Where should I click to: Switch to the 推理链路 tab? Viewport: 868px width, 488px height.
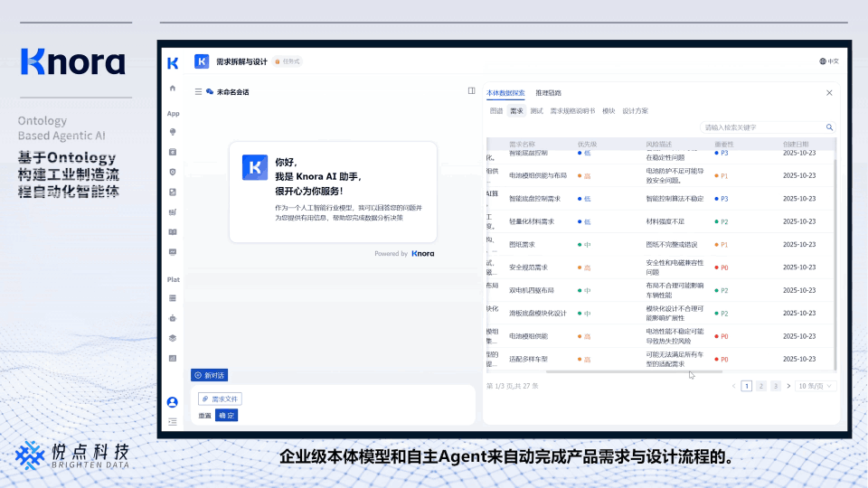coord(548,93)
